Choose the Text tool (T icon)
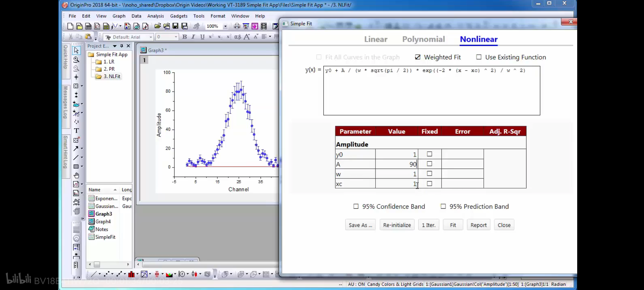Screen dimensions: 644x290 pos(76,131)
